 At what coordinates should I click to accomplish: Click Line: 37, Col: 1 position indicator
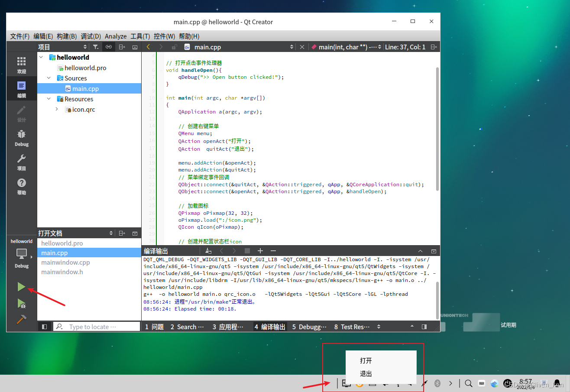pyautogui.click(x=405, y=47)
